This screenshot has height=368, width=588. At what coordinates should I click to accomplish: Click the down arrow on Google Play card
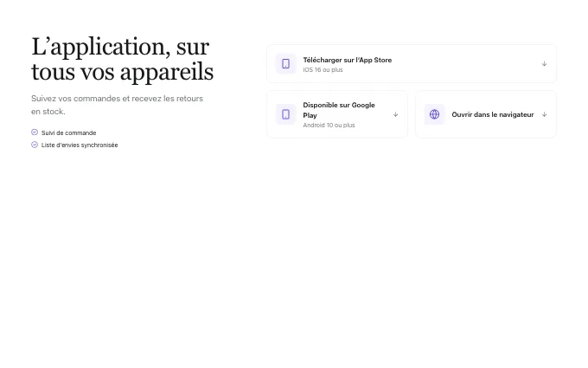coord(395,114)
